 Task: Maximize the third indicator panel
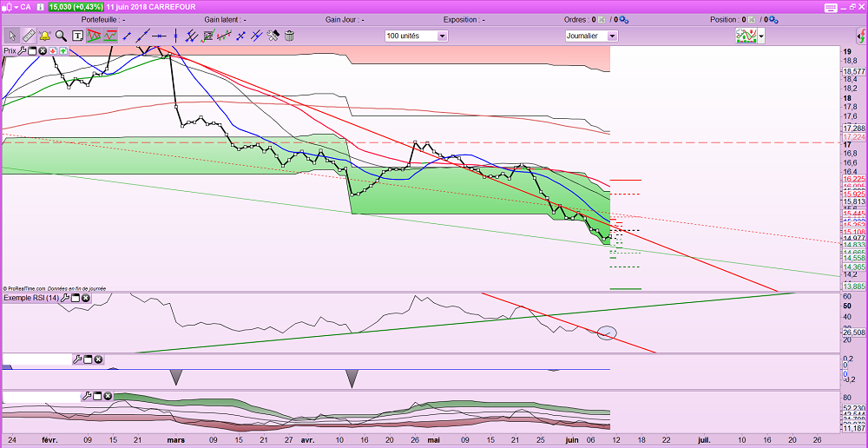pos(88,360)
